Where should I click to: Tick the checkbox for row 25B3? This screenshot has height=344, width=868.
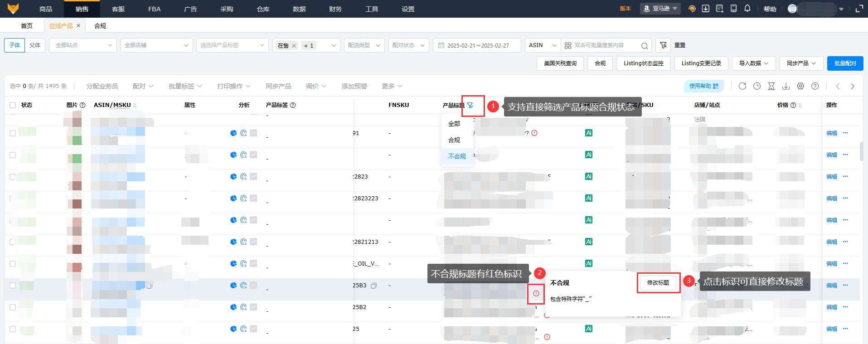13,286
